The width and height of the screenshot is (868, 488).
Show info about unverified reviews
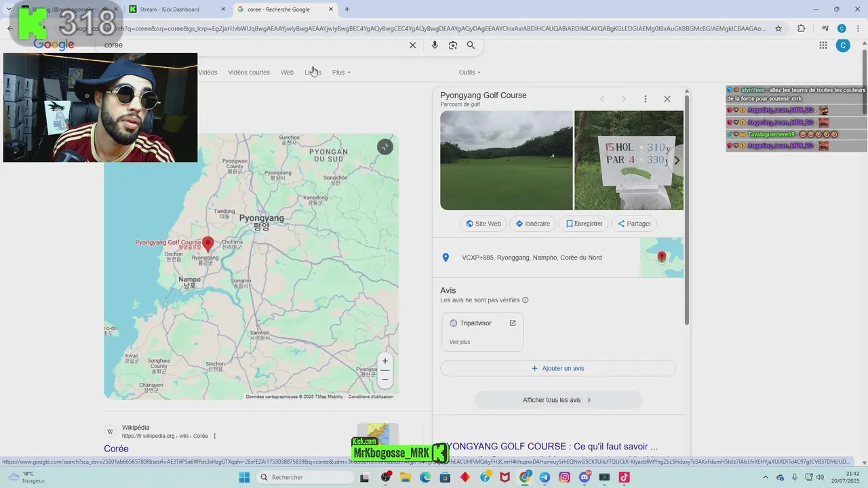[526, 300]
